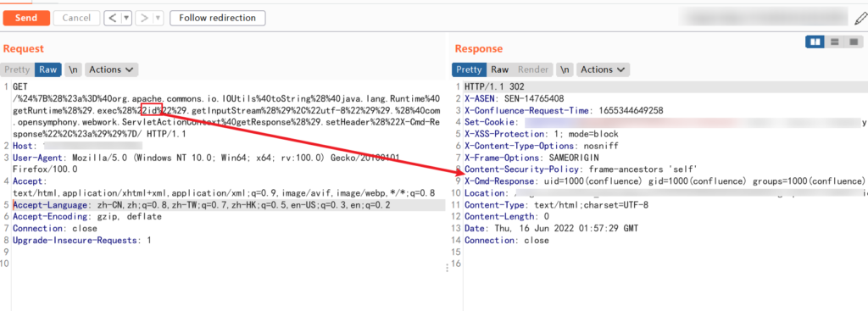Open the Request Actions dropdown

[111, 69]
